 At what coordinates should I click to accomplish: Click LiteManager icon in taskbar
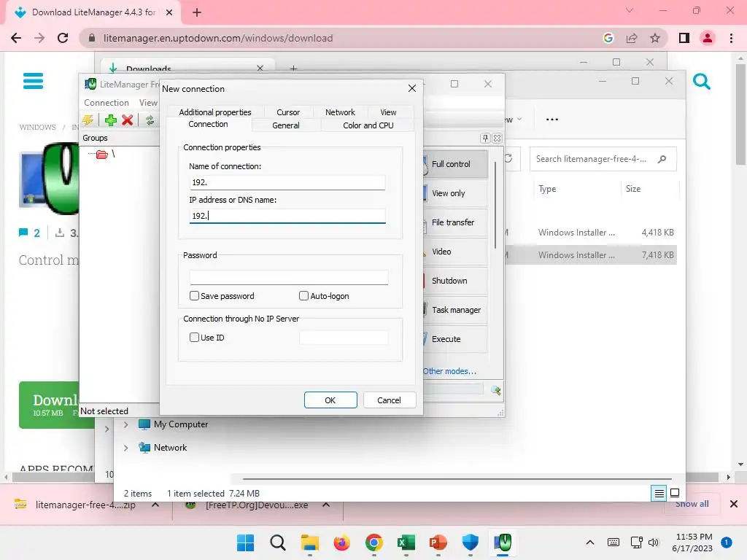[x=503, y=542]
